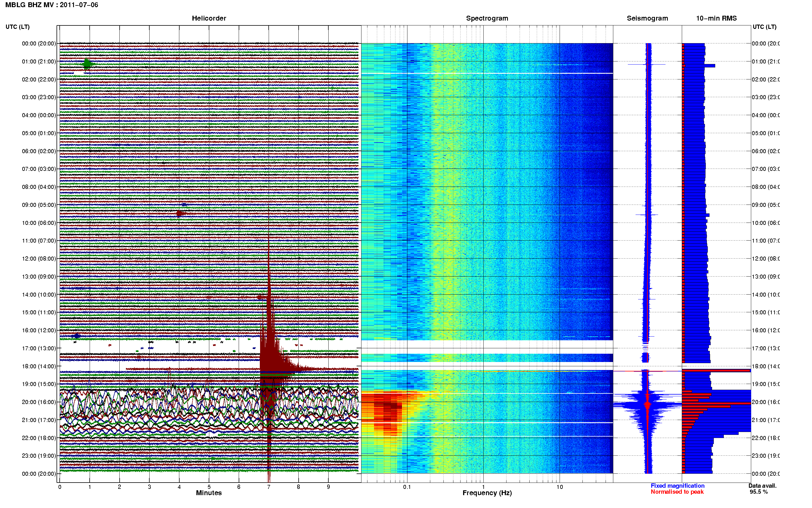This screenshot has width=812, height=508.
Task: Pick left axis label '15:00 (11:00)'
Action: (x=39, y=312)
